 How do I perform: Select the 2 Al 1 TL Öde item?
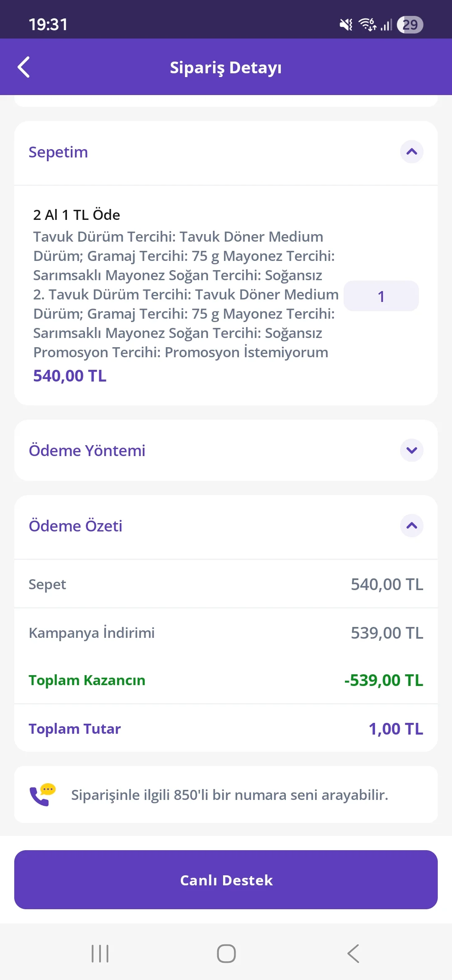pyautogui.click(x=77, y=215)
